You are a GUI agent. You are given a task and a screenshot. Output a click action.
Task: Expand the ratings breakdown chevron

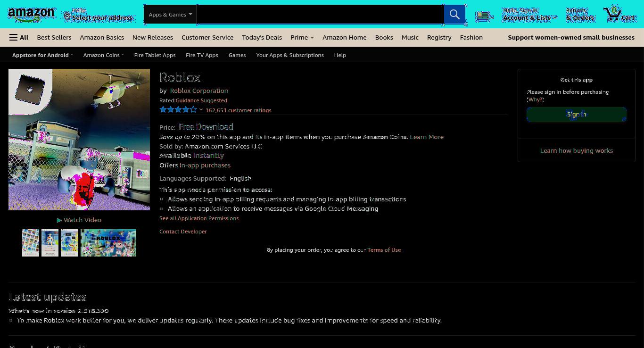[201, 110]
